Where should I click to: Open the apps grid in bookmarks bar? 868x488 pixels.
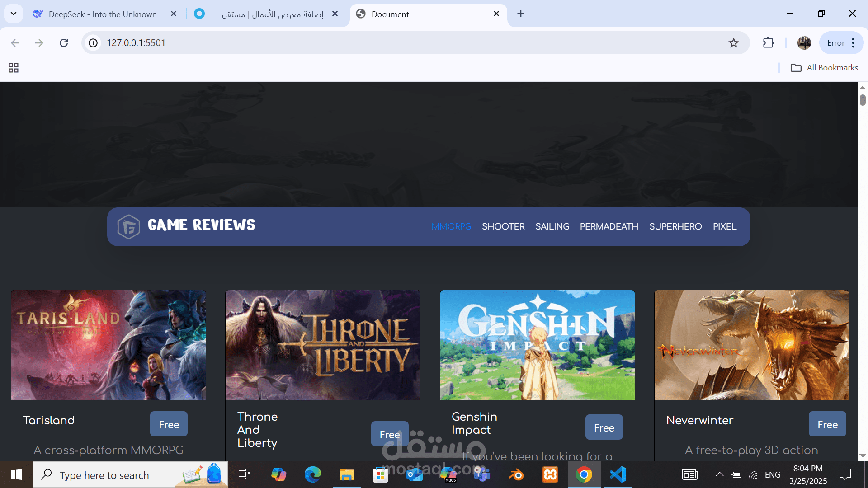[x=14, y=68]
